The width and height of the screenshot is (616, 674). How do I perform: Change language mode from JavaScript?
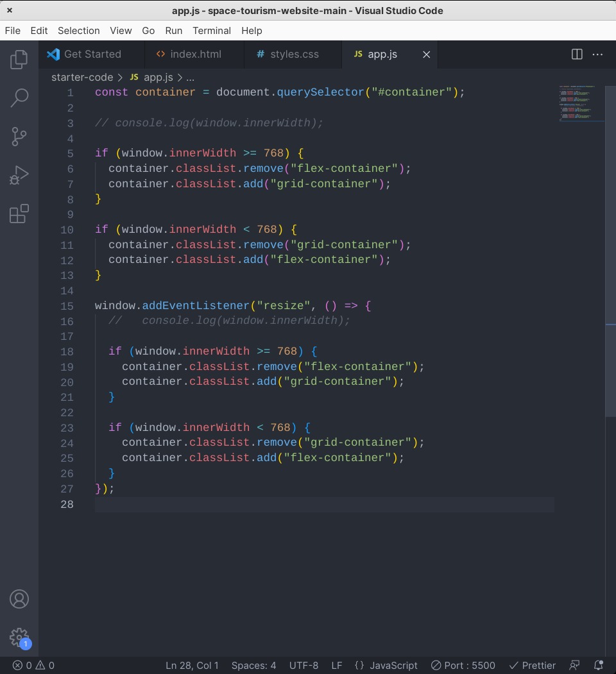[386, 665]
